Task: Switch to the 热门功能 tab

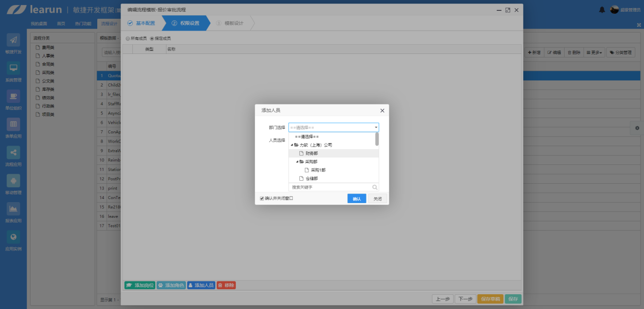Action: click(83, 24)
